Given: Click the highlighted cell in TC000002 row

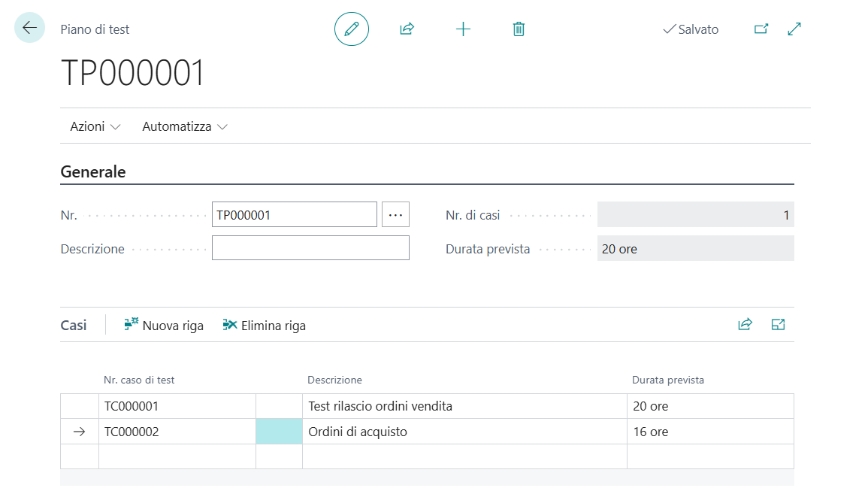Looking at the screenshot, I should (x=279, y=432).
